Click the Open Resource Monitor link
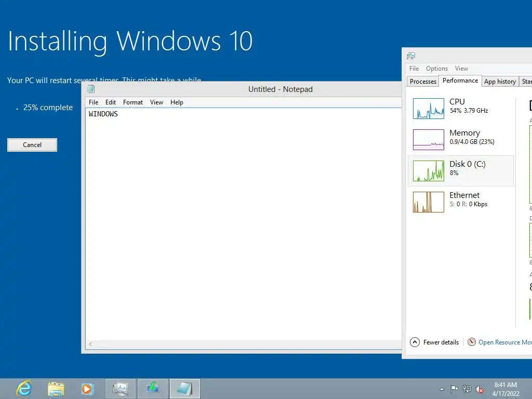The width and height of the screenshot is (532, 399). point(505,342)
